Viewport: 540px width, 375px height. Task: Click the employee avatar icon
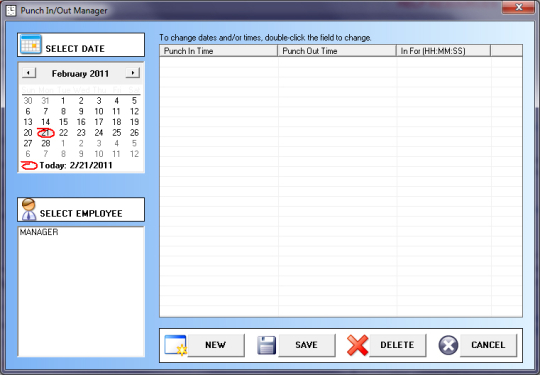tap(29, 209)
